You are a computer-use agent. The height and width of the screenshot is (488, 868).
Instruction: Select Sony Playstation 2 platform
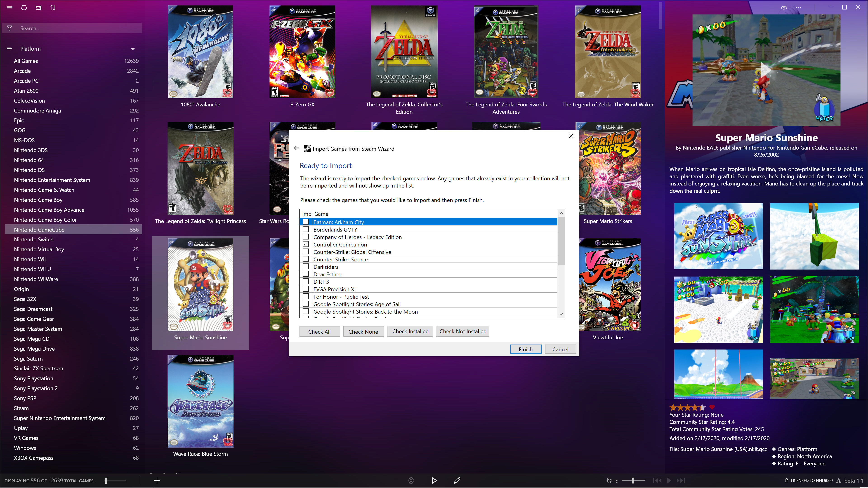click(73, 388)
